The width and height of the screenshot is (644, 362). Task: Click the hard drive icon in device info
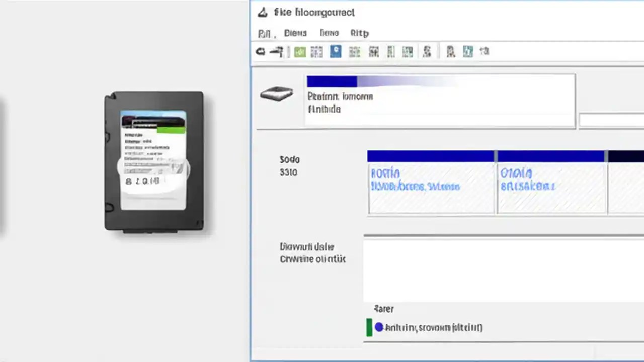[276, 95]
